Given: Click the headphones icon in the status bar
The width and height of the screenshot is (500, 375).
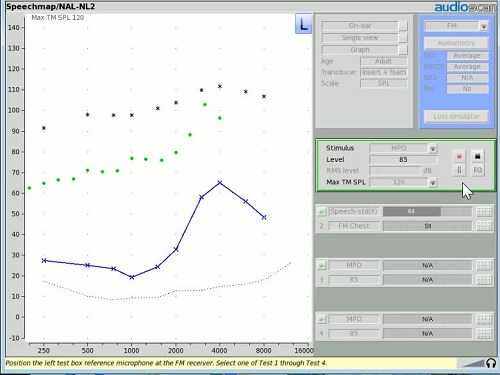Looking at the screenshot, I should coord(491,363).
